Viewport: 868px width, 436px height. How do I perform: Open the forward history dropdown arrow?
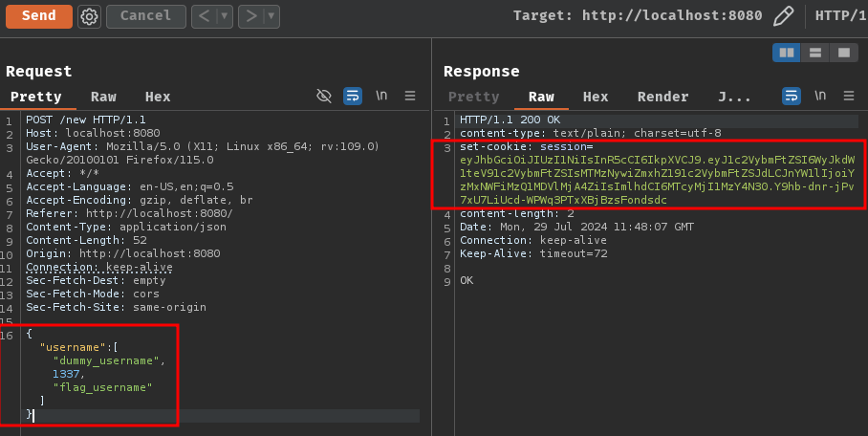point(271,16)
